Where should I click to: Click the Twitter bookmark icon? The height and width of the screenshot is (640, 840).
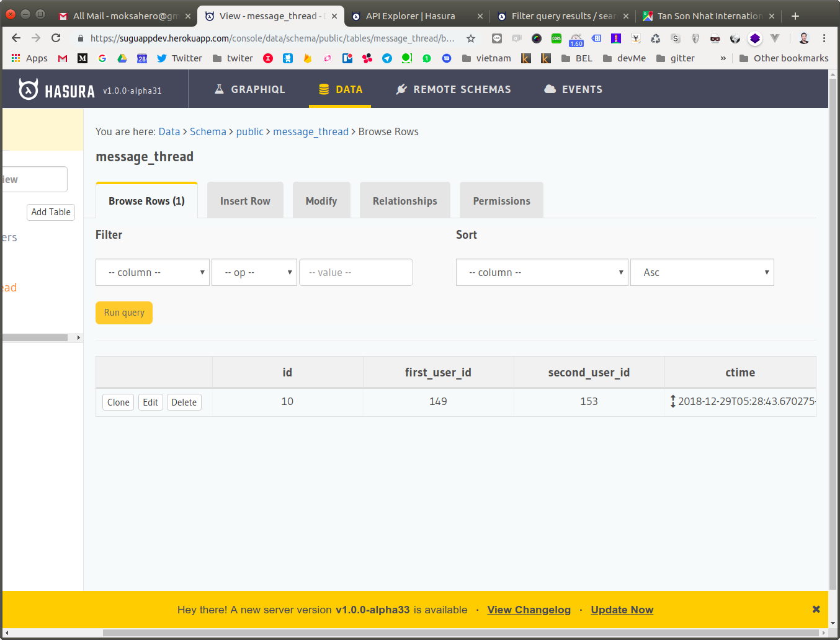(162, 58)
